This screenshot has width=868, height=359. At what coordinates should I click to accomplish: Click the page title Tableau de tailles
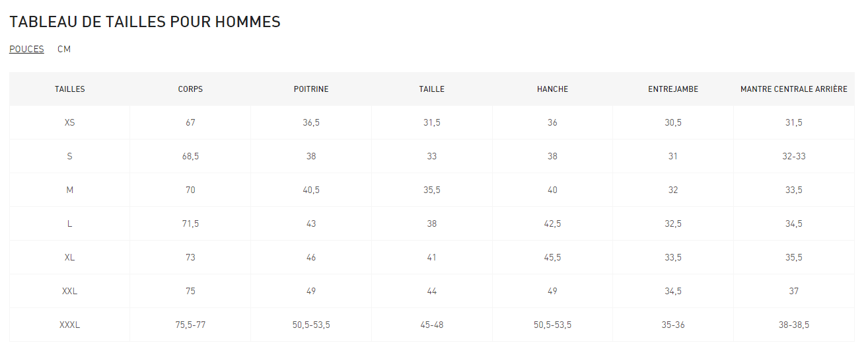tap(145, 22)
